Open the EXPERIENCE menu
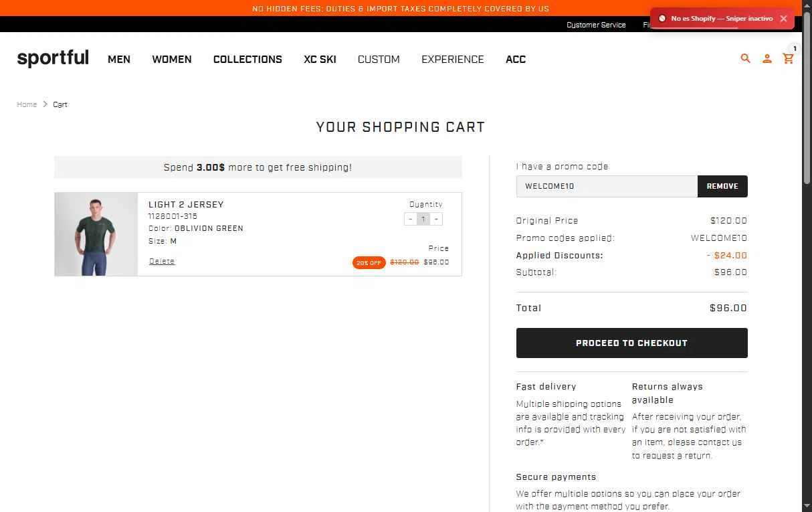The width and height of the screenshot is (812, 512). pos(452,60)
